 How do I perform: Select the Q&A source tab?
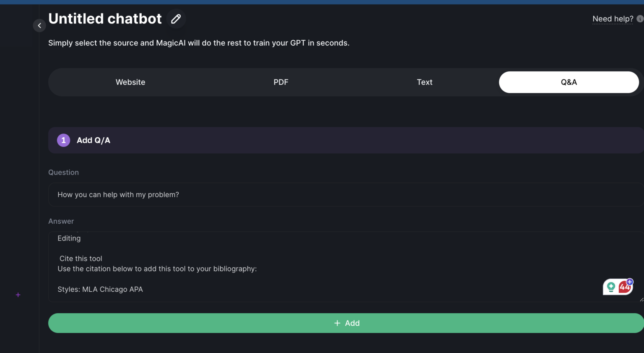569,82
